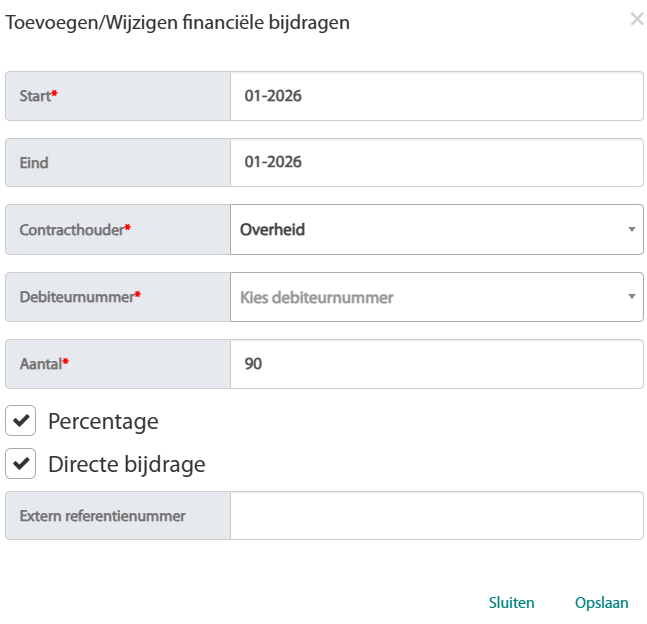This screenshot has height=624, width=647.
Task: Click the Debiteurnummer dropdown arrow
Action: 631,297
